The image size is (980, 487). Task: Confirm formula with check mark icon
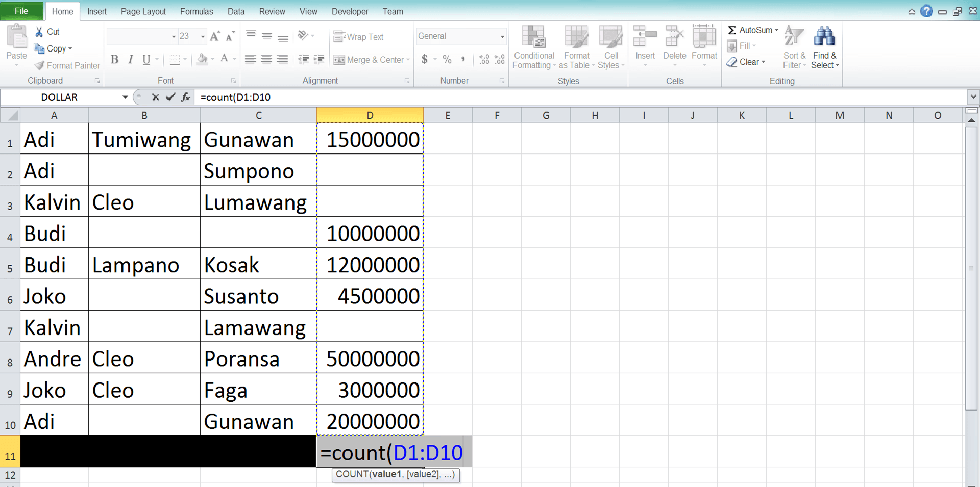pos(170,97)
